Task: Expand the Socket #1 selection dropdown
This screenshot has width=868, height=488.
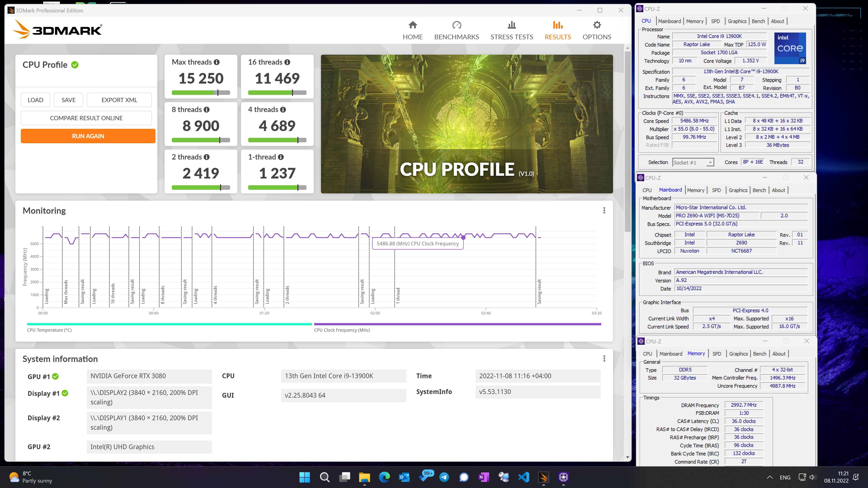Action: (710, 163)
